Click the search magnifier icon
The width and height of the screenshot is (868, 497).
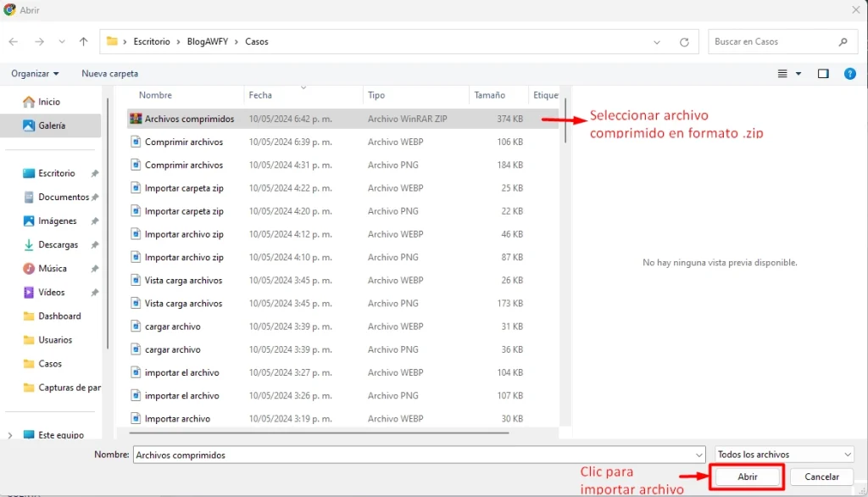(843, 42)
